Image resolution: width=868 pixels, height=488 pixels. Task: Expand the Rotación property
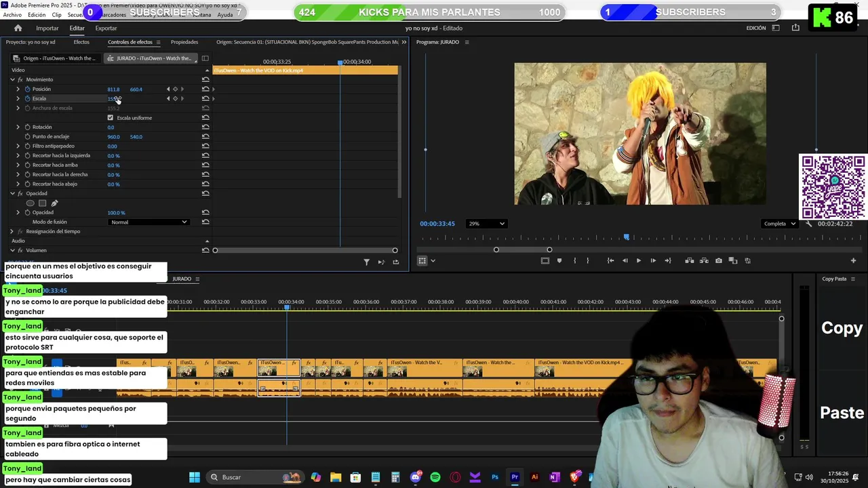point(18,127)
